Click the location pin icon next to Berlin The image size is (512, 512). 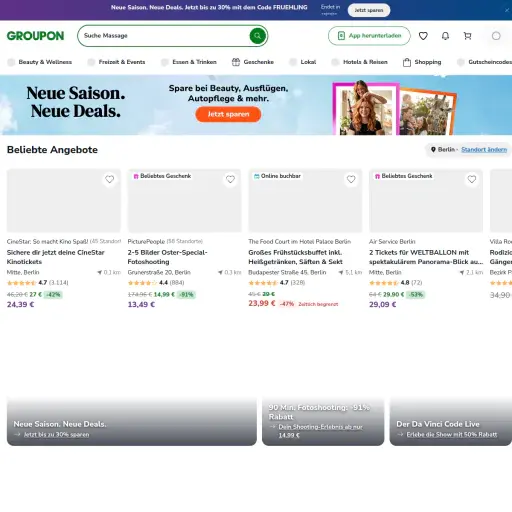point(433,150)
